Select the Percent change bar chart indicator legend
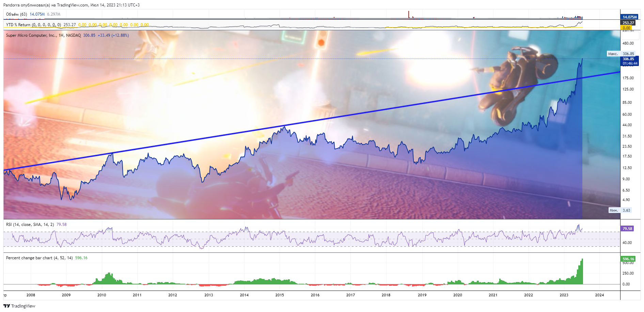The image size is (644, 312). 39,258
